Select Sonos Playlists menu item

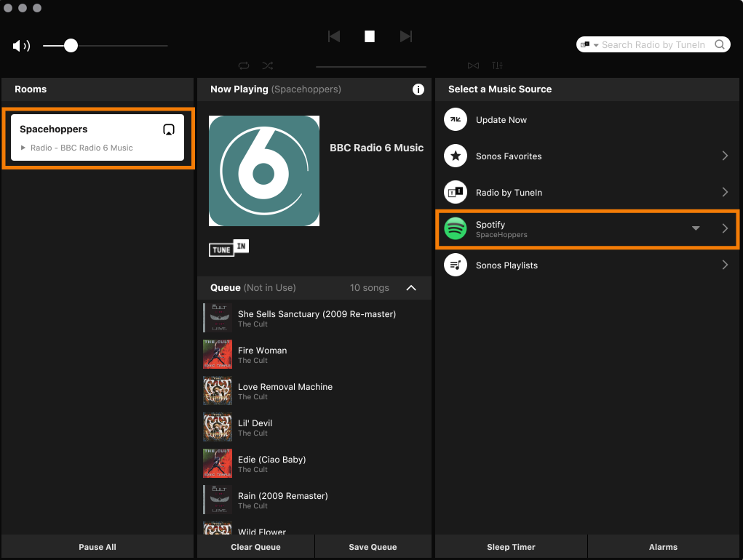point(587,265)
